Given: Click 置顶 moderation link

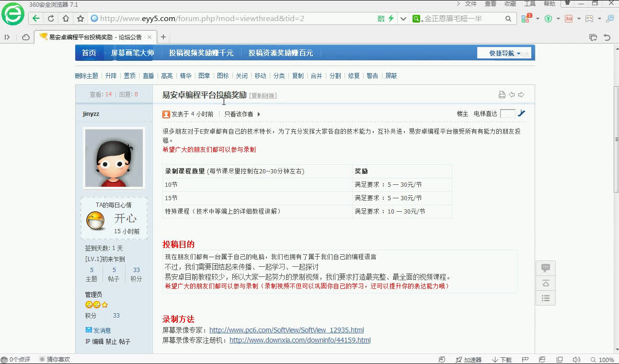Looking at the screenshot, I should [x=130, y=76].
